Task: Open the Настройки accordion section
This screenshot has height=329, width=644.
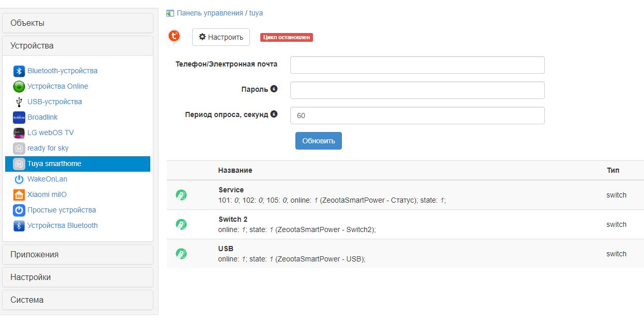Action: pos(78,277)
